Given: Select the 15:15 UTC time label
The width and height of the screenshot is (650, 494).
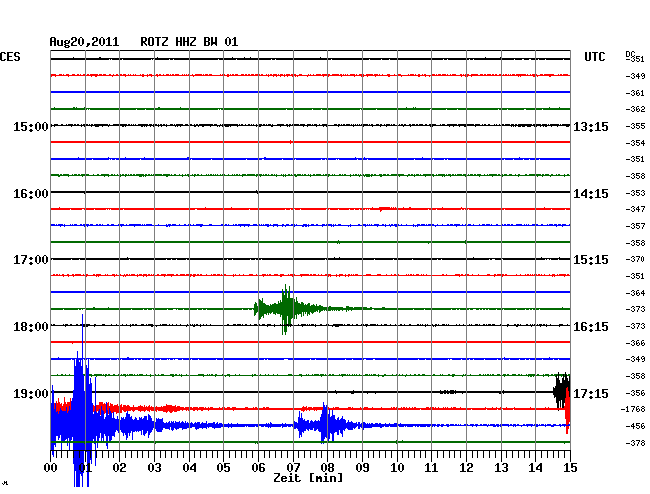Looking at the screenshot, I should (x=591, y=260).
